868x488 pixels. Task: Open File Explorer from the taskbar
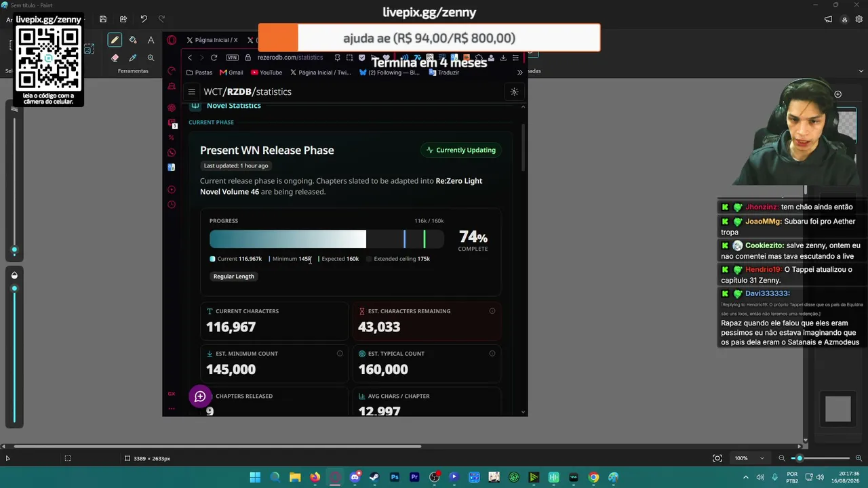295,477
